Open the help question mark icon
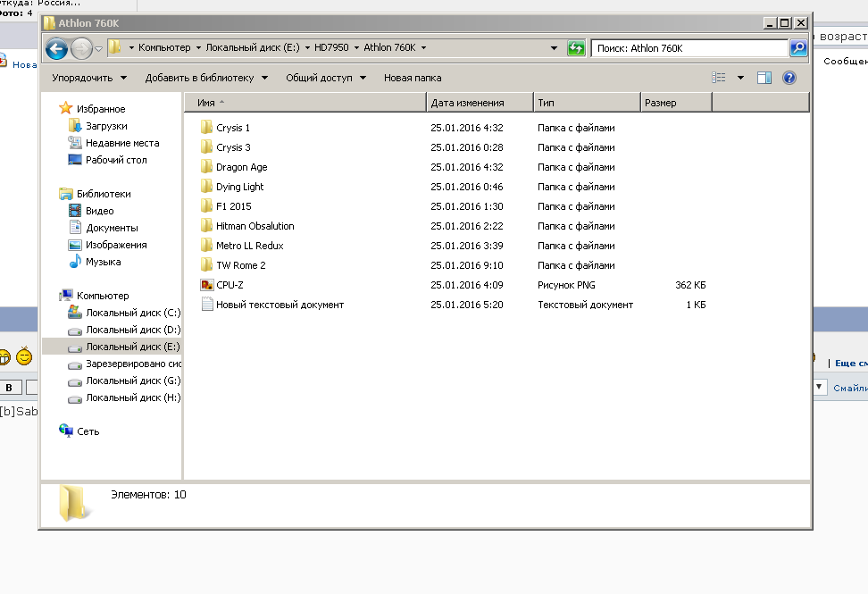Screen dimensions: 868x594 [x=789, y=78]
